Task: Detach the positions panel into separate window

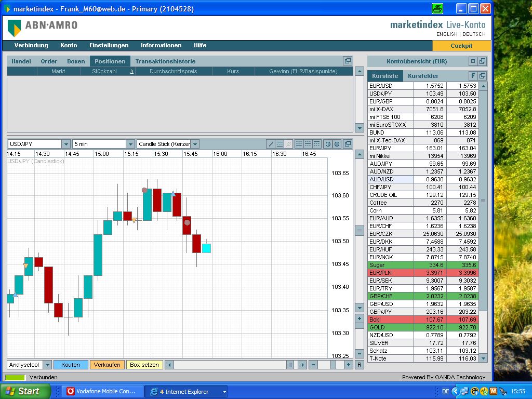Action: (x=348, y=61)
